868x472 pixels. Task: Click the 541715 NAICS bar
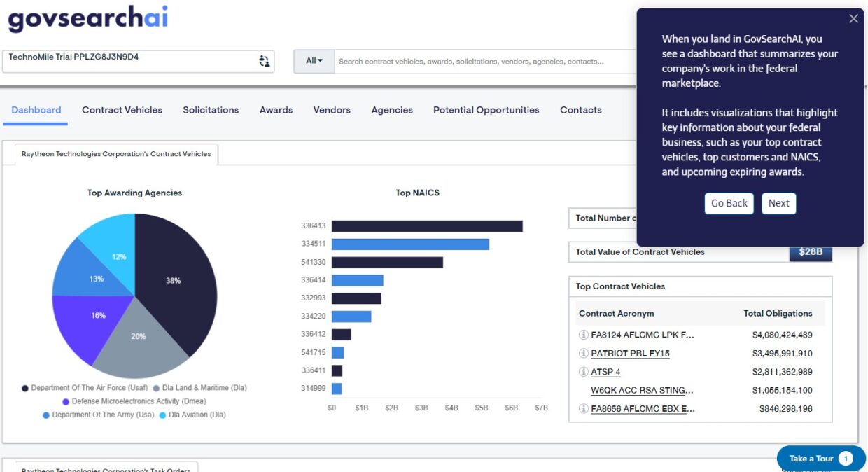[338, 353]
